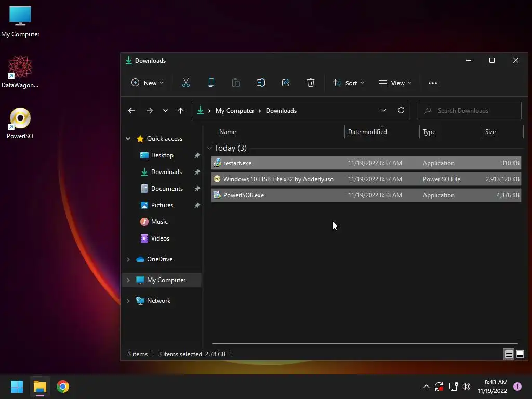Unpin Pictures from Quick access
The height and width of the screenshot is (399, 532).
coord(197,205)
